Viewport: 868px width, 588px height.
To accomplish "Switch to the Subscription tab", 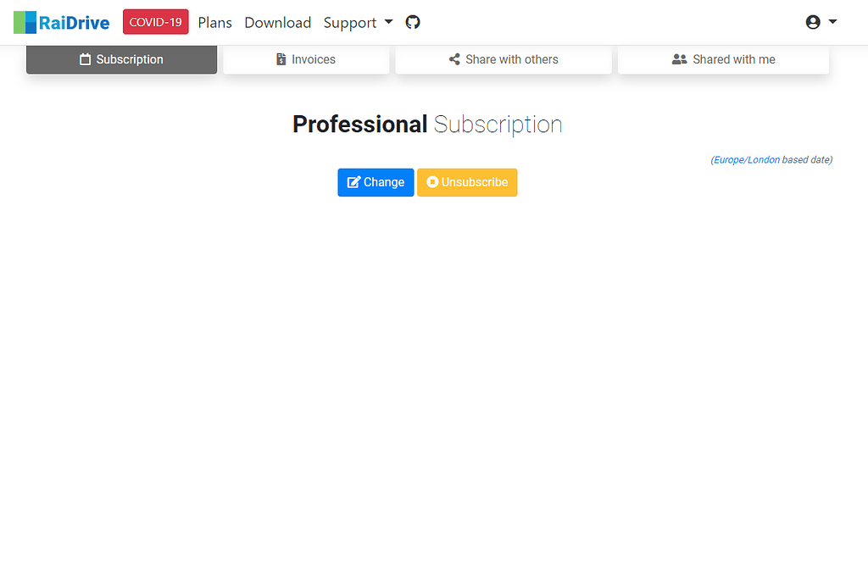I will (x=121, y=59).
